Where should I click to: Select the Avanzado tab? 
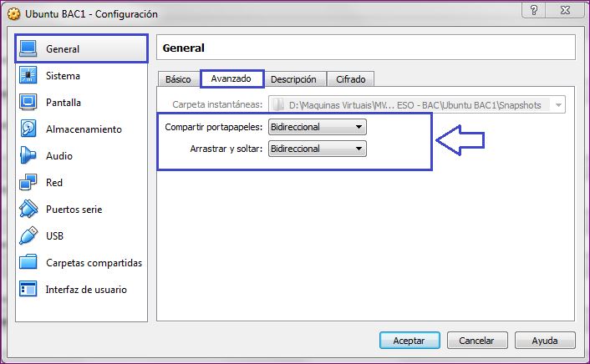coord(231,79)
